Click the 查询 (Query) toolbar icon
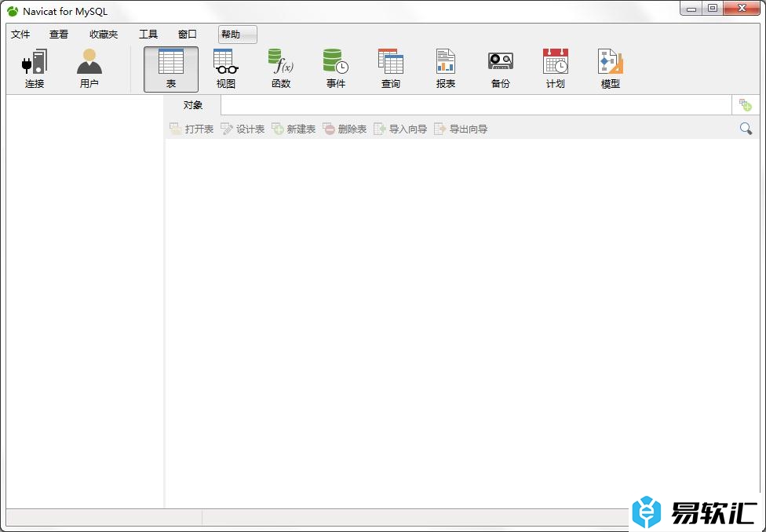The width and height of the screenshot is (766, 532). [x=390, y=69]
